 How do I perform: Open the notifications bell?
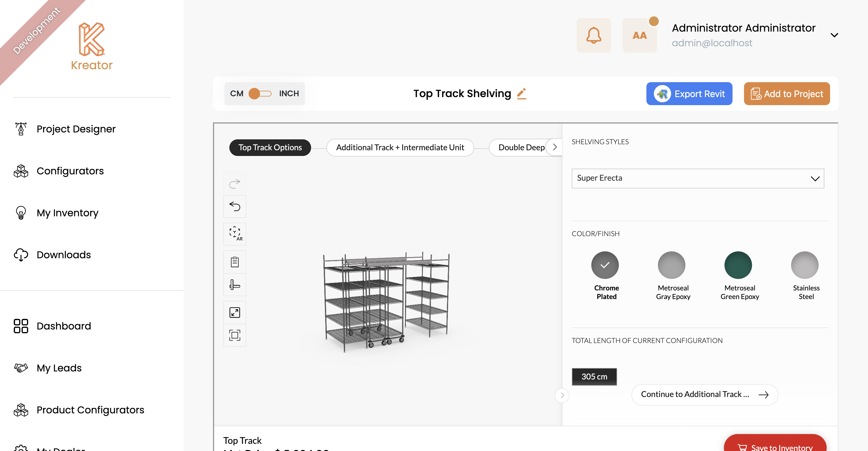[x=593, y=35]
